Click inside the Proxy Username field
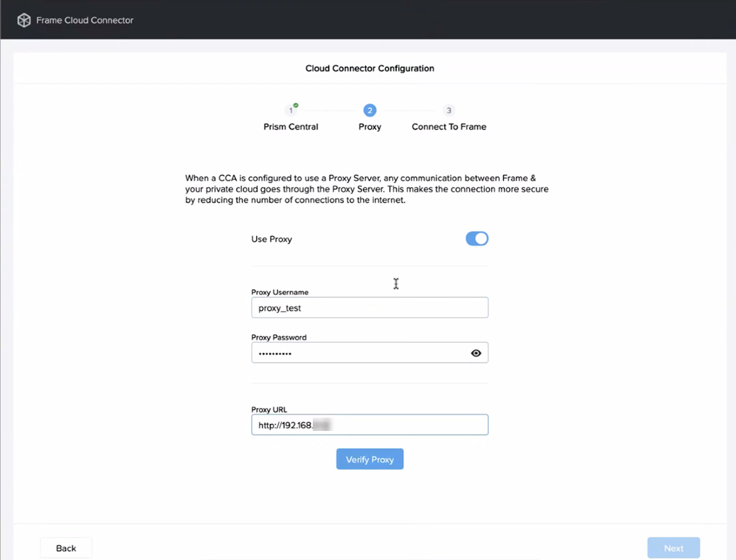The image size is (736, 560). (370, 307)
